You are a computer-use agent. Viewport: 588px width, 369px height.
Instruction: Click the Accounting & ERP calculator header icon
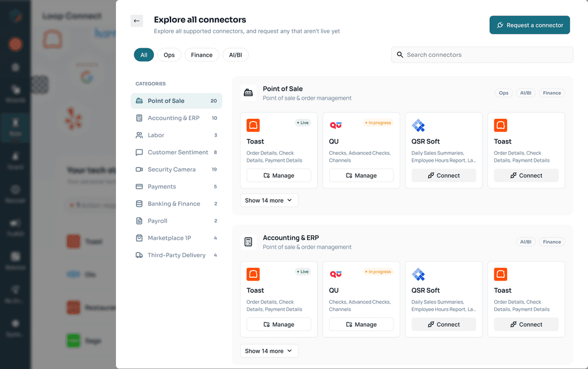coord(248,242)
